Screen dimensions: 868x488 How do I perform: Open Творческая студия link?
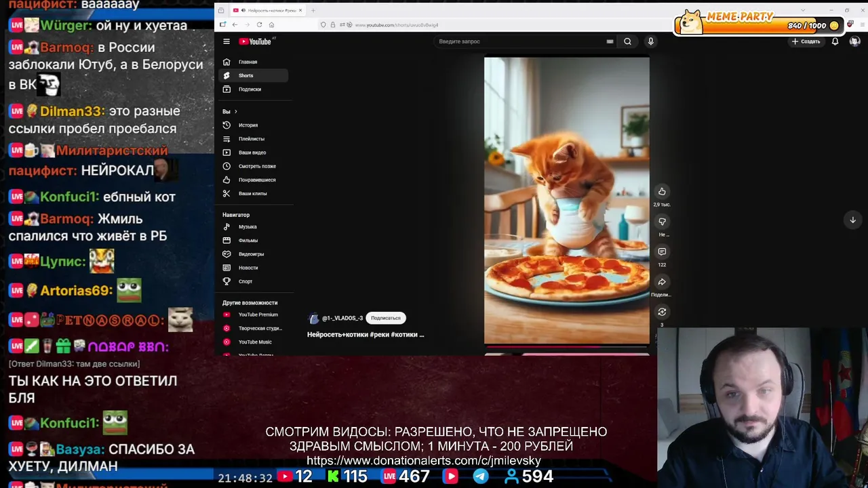254,328
